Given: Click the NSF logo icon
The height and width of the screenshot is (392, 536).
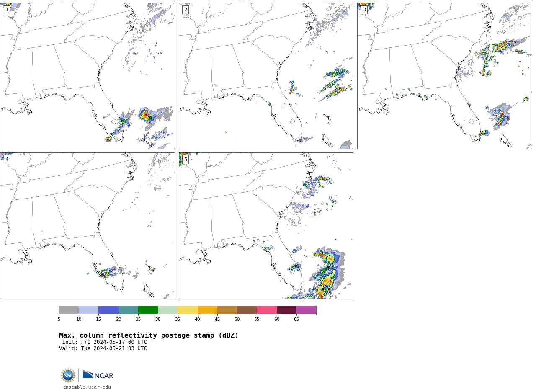Looking at the screenshot, I should pos(68,375).
